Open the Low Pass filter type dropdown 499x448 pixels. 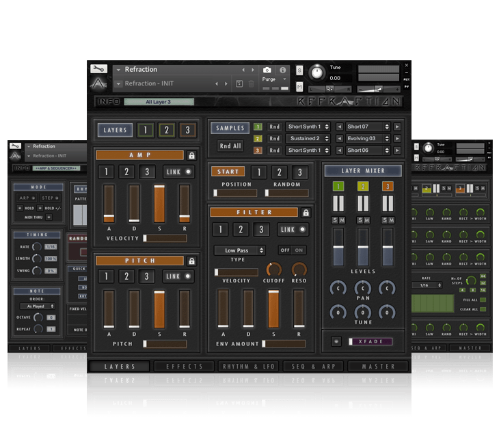click(x=240, y=250)
